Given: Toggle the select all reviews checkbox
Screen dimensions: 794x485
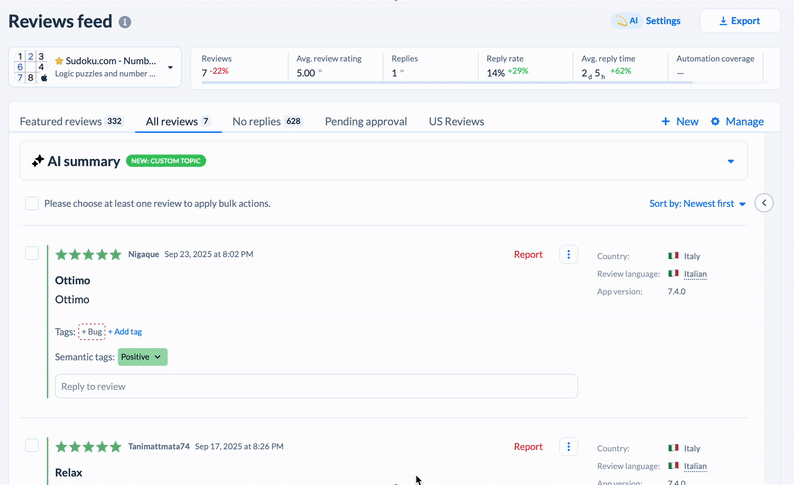Looking at the screenshot, I should tap(32, 204).
